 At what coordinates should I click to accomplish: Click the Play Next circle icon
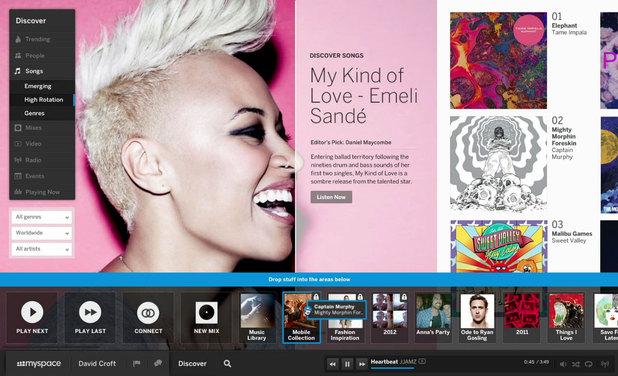[x=32, y=312]
